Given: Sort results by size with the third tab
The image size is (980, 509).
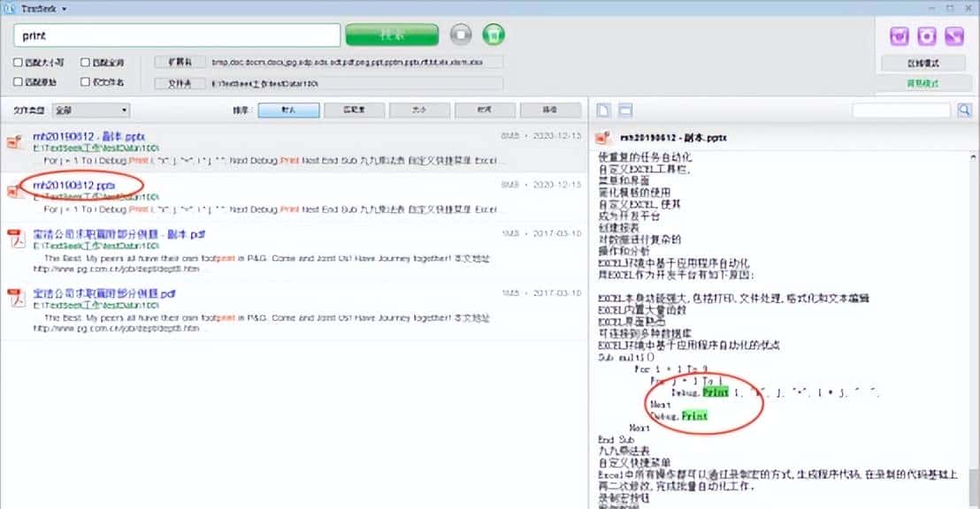Looking at the screenshot, I should click(x=419, y=110).
